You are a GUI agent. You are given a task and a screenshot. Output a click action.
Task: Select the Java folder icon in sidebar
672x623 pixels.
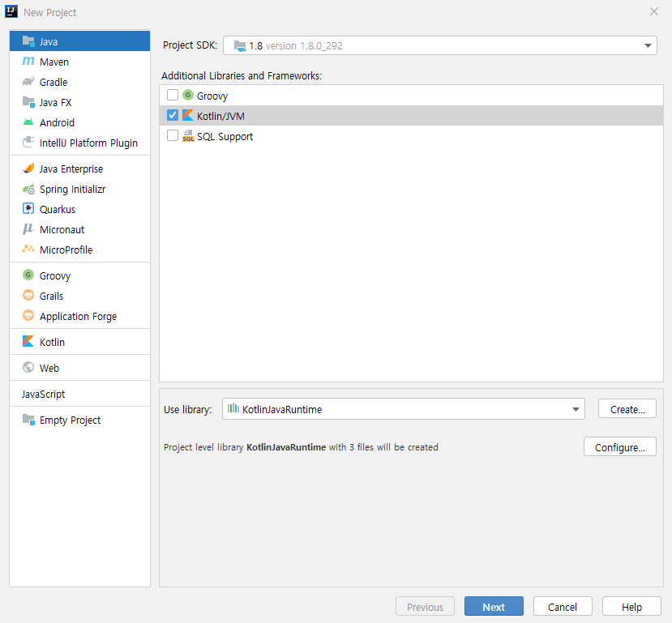point(28,41)
